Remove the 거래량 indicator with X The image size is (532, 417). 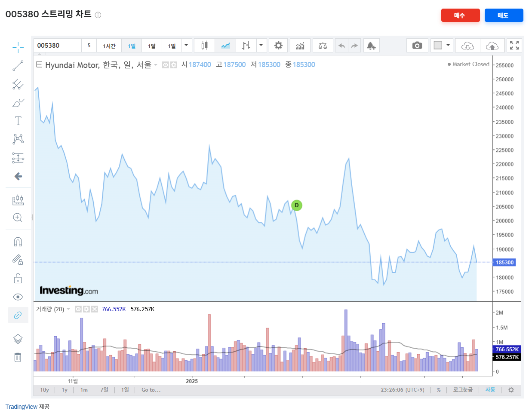click(x=95, y=309)
